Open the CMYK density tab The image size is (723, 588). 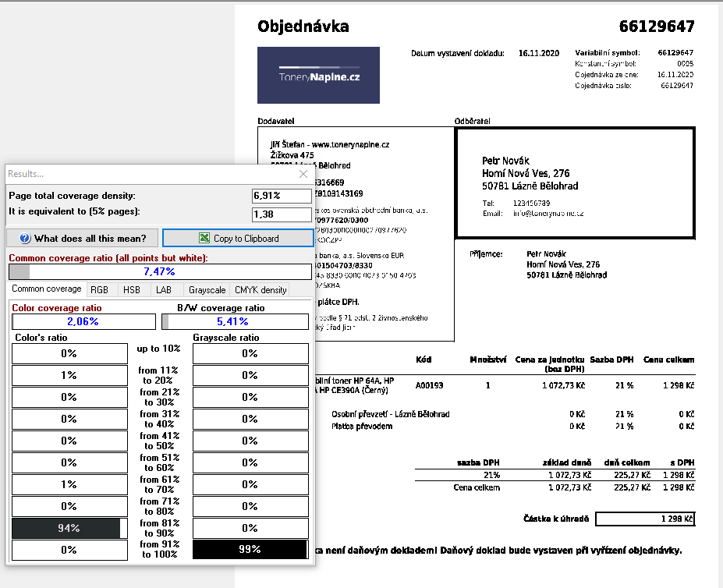pos(260,289)
